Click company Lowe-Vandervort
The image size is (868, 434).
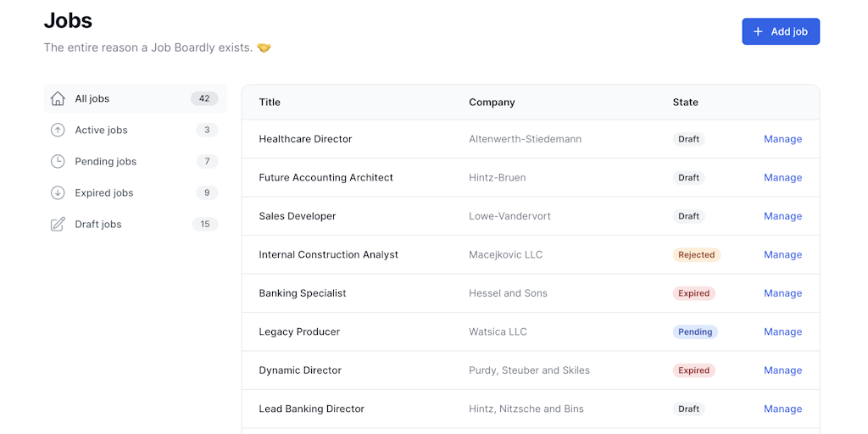point(509,216)
